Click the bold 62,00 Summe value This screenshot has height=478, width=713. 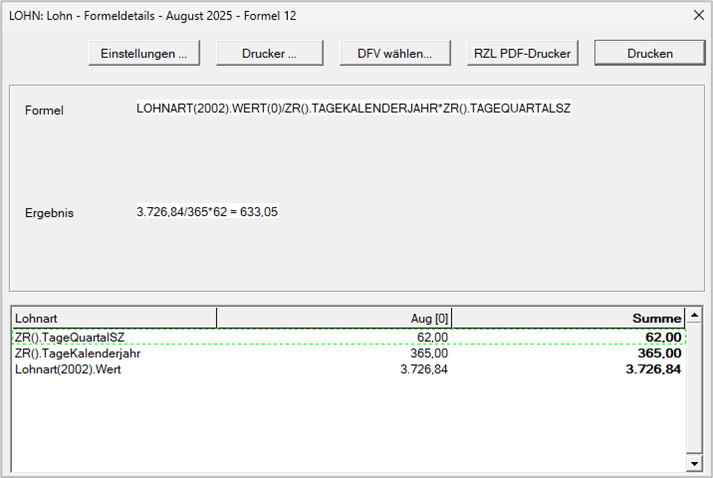pyautogui.click(x=663, y=337)
